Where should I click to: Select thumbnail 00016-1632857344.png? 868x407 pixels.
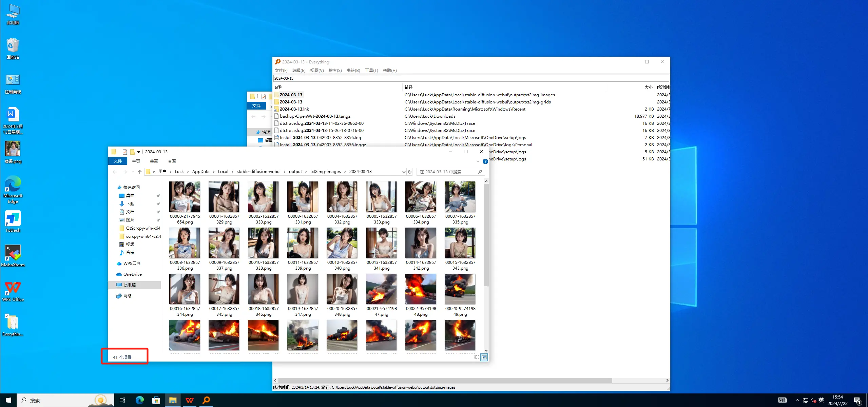click(185, 289)
